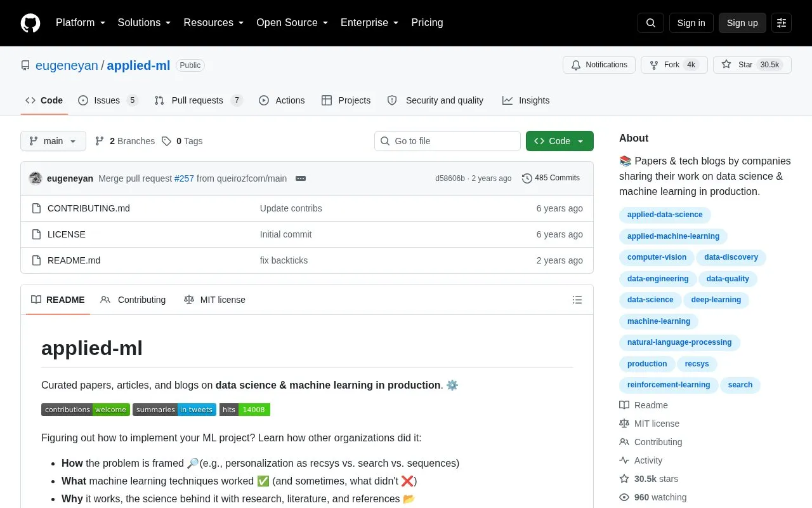Expand the Enterprise menu

coord(370,23)
